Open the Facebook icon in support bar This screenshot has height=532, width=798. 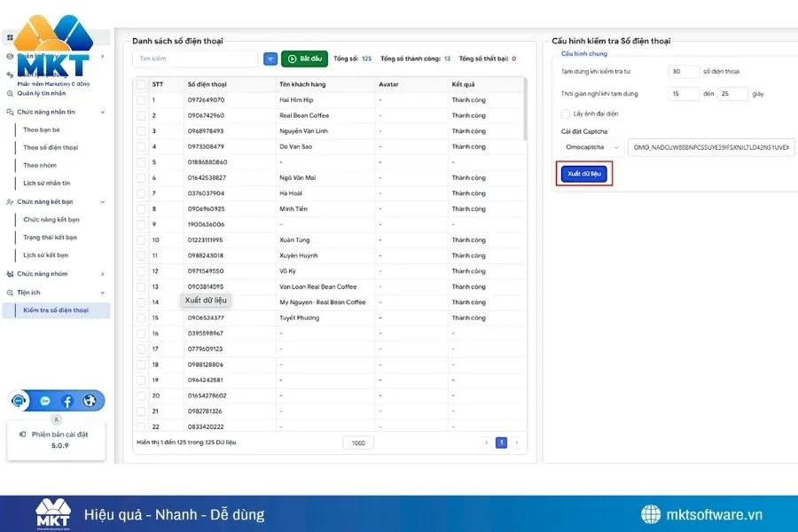[x=66, y=401]
